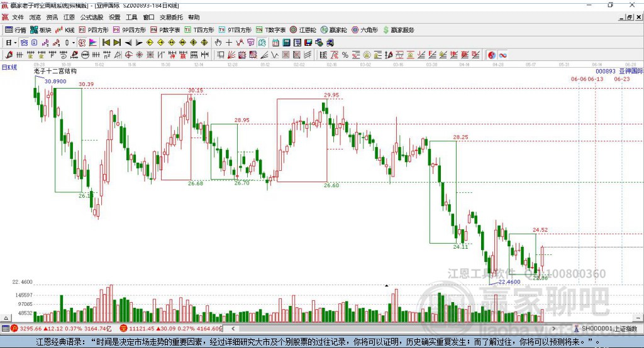
Task: Click the 行情 market quotes button
Action: 16,30
